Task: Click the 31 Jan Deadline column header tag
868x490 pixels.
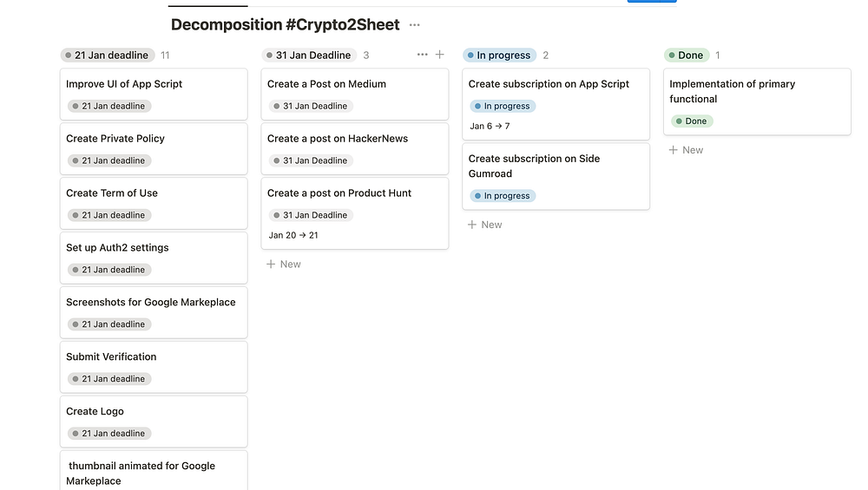Action: click(309, 56)
